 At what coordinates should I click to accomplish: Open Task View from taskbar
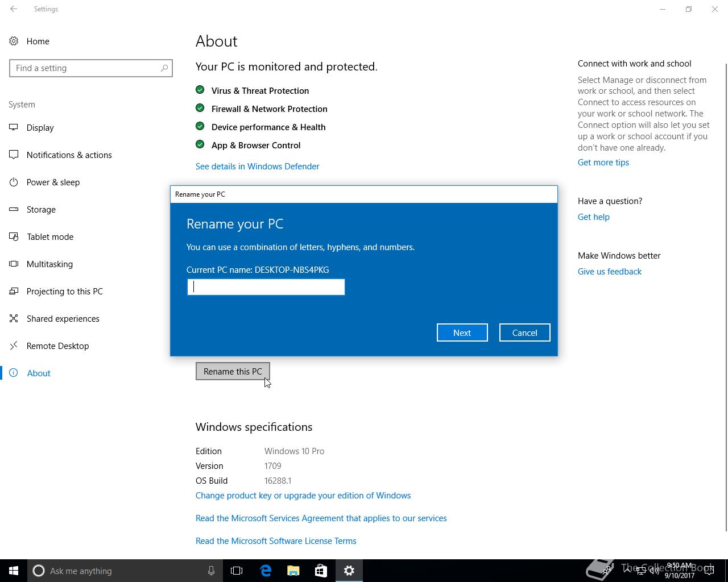coord(237,571)
